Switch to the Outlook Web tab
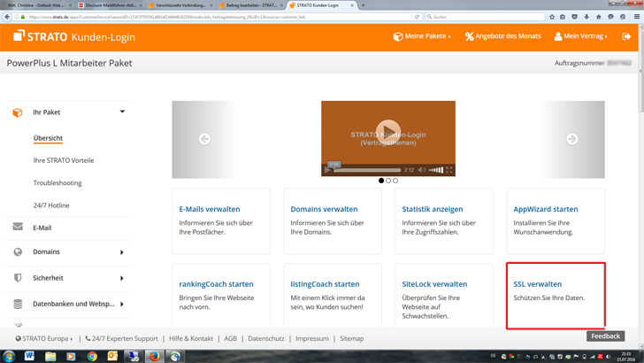The width and height of the screenshot is (644, 363). click(38, 5)
